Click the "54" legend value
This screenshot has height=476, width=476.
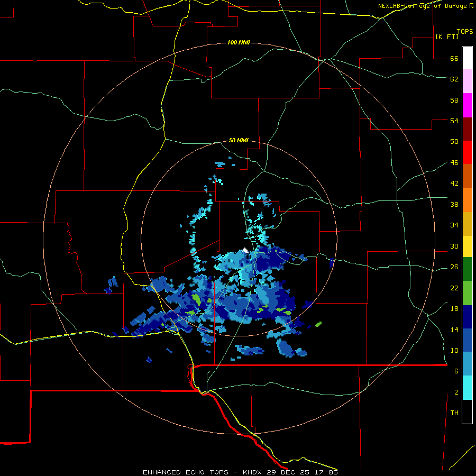coord(454,121)
